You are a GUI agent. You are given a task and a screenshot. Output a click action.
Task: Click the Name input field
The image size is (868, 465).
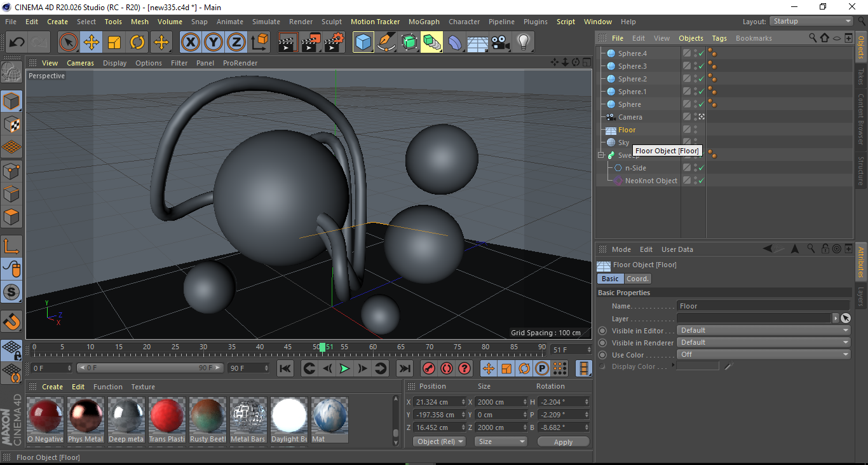click(763, 306)
